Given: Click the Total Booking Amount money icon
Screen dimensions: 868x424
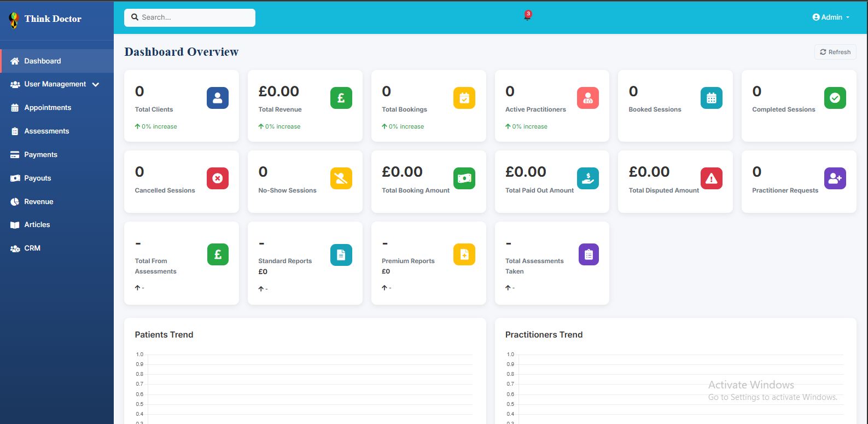Looking at the screenshot, I should [x=464, y=178].
